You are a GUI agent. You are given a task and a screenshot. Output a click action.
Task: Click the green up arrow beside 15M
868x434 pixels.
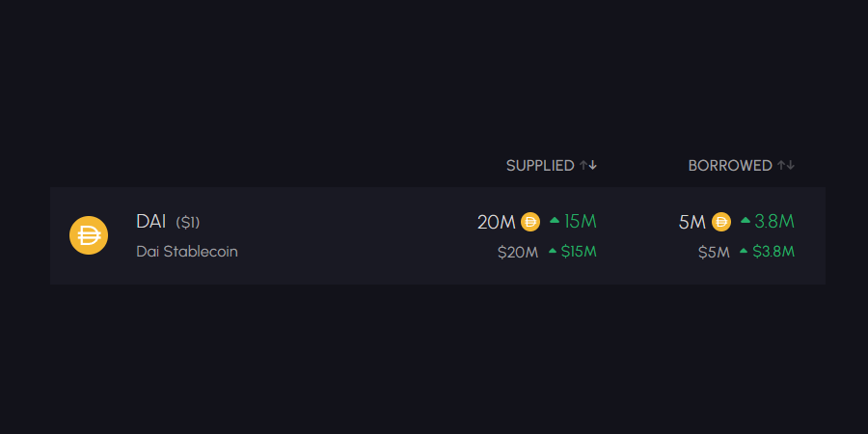(555, 220)
